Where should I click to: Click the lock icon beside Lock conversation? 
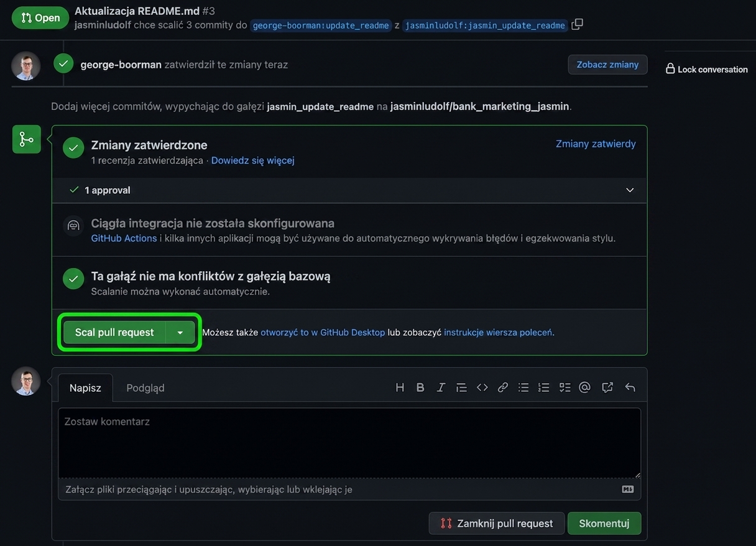(x=670, y=69)
